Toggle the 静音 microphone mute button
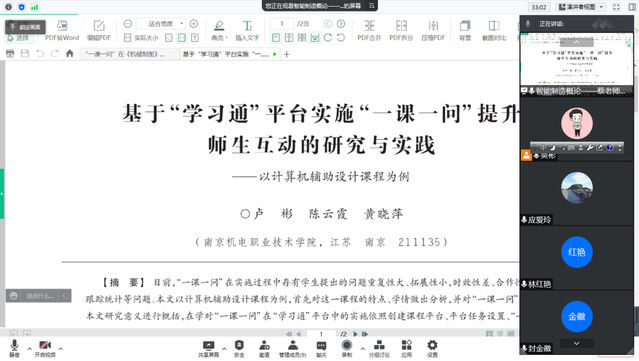Image resolution: width=639 pixels, height=361 pixels. (14, 349)
